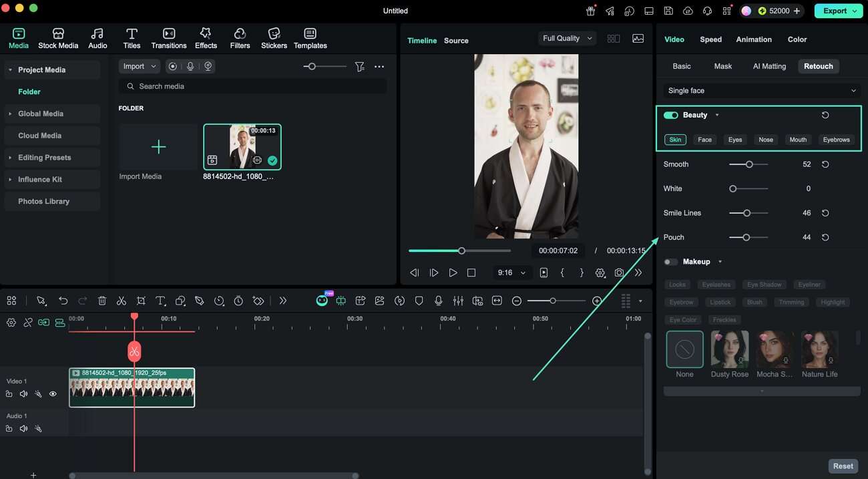This screenshot has height=479, width=868.
Task: Open the Stickers tab
Action: pos(274,39)
